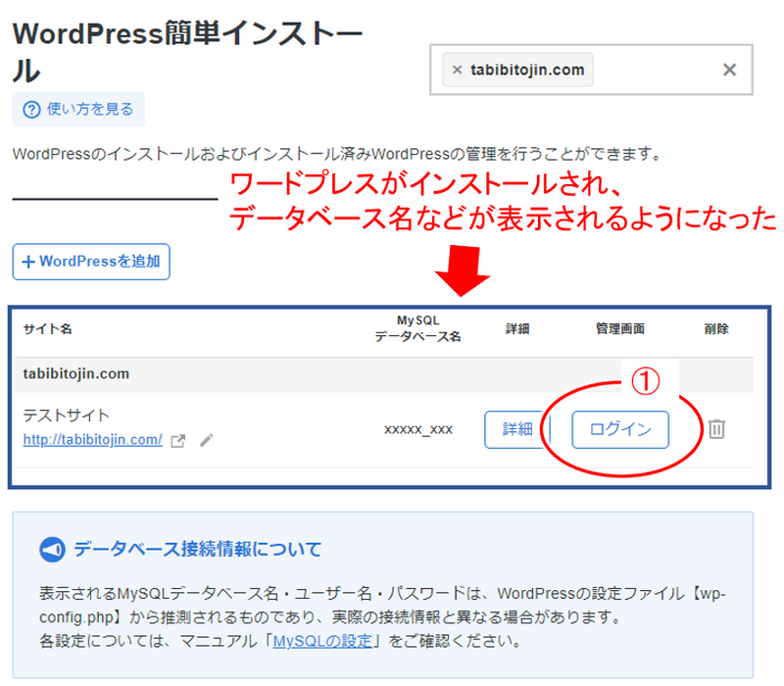Click the tabibitojin.com group row
Viewport: 784px width, 686px height.
383,374
